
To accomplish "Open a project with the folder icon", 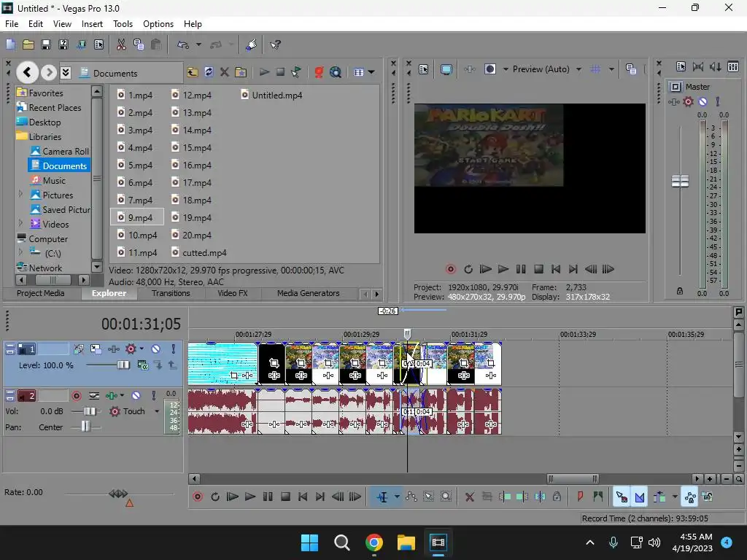I will click(28, 44).
